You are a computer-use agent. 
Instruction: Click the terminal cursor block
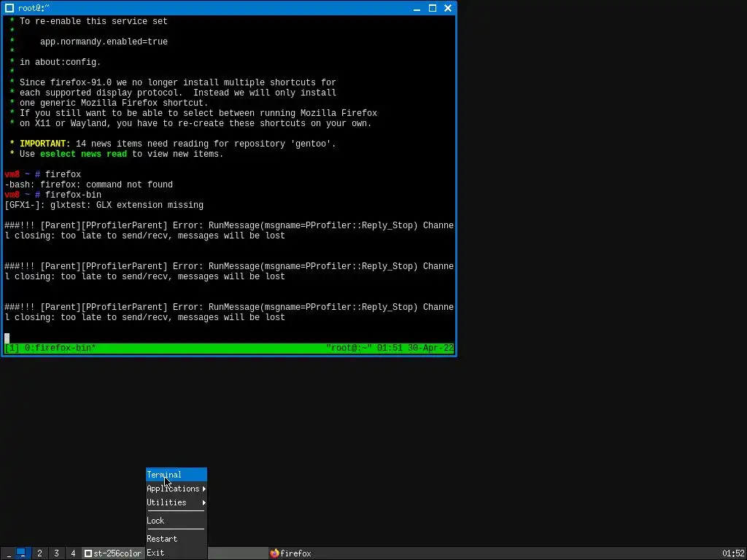7,338
